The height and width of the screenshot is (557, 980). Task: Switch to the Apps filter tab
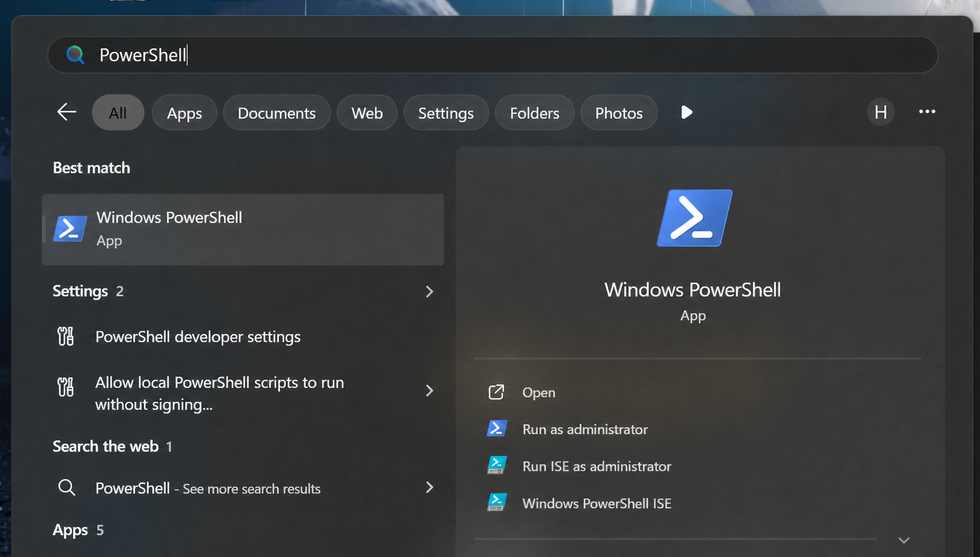pyautogui.click(x=184, y=113)
